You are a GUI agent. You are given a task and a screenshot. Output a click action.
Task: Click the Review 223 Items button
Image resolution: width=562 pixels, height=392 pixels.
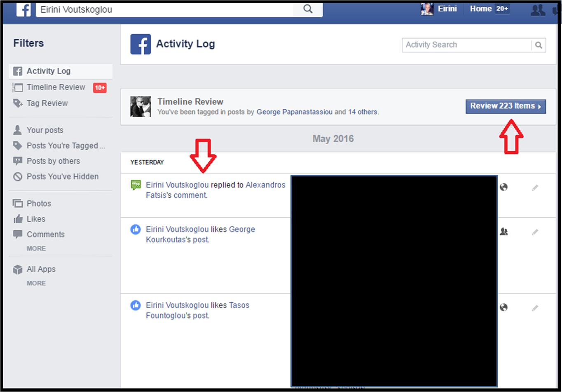point(506,106)
